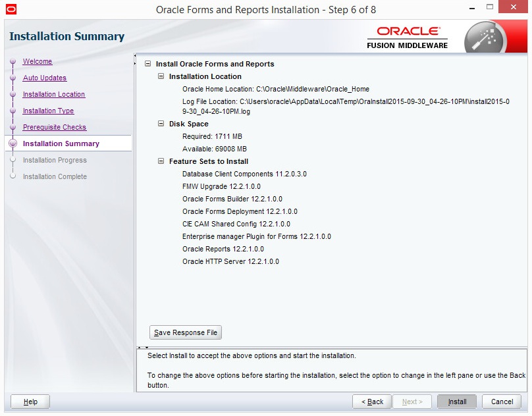The image size is (532, 416).
Task: Jump to Prerequisite Checks step
Action: click(54, 127)
